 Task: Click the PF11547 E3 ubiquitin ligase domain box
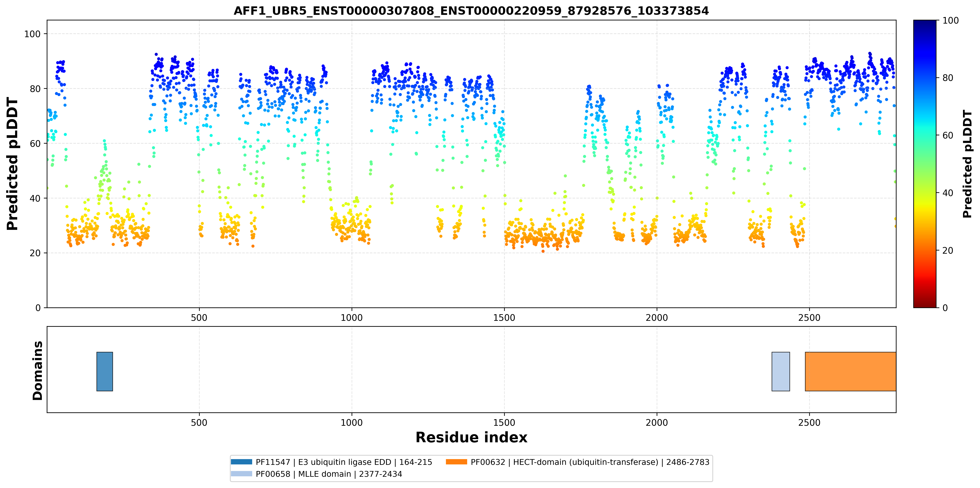pyautogui.click(x=105, y=371)
